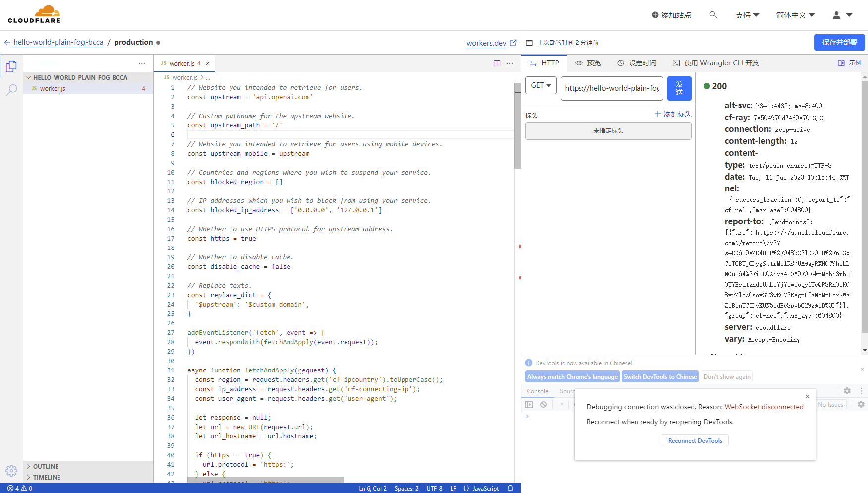Click Switch DevTools to Chinese button
This screenshot has width=868, height=493.
tap(660, 377)
